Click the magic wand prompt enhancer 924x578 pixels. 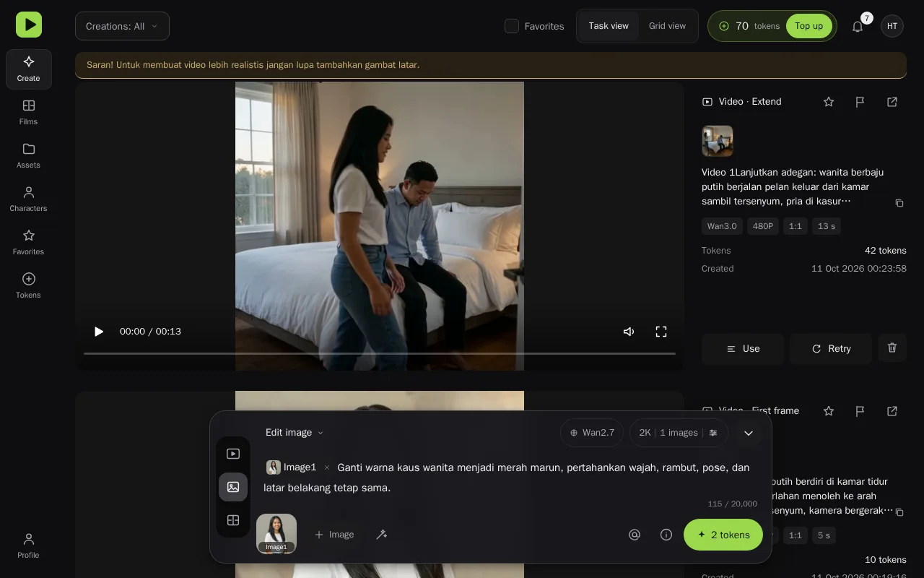pyautogui.click(x=382, y=535)
